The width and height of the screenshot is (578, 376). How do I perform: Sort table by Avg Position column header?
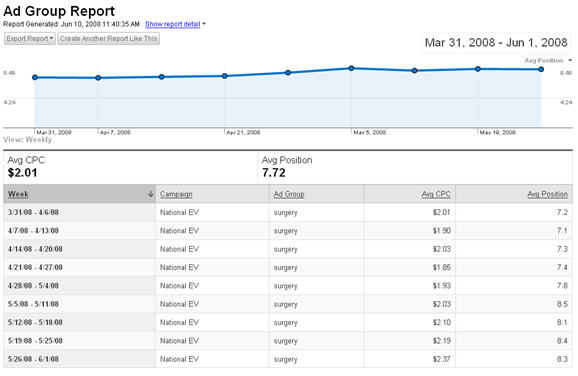pyautogui.click(x=547, y=194)
